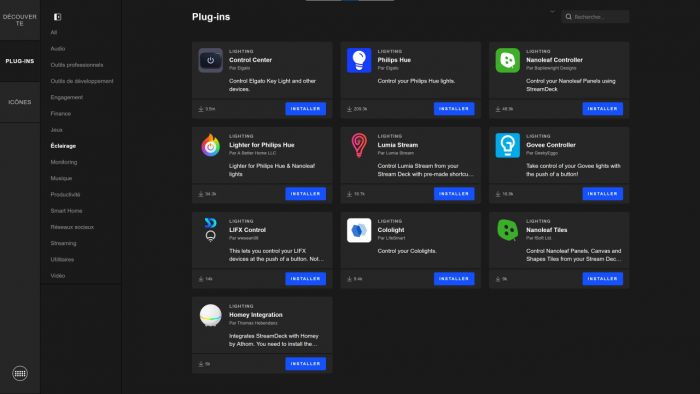Open the Lighter for Philips Hue title
The height and width of the screenshot is (394, 700).
tap(262, 145)
